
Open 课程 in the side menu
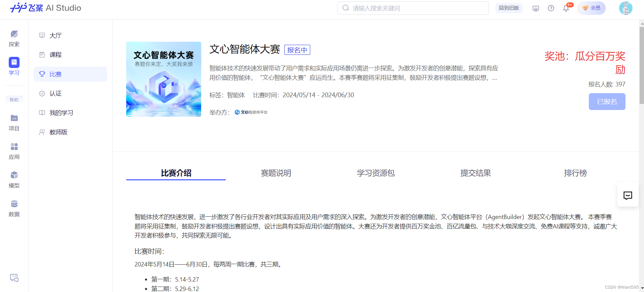click(70, 54)
